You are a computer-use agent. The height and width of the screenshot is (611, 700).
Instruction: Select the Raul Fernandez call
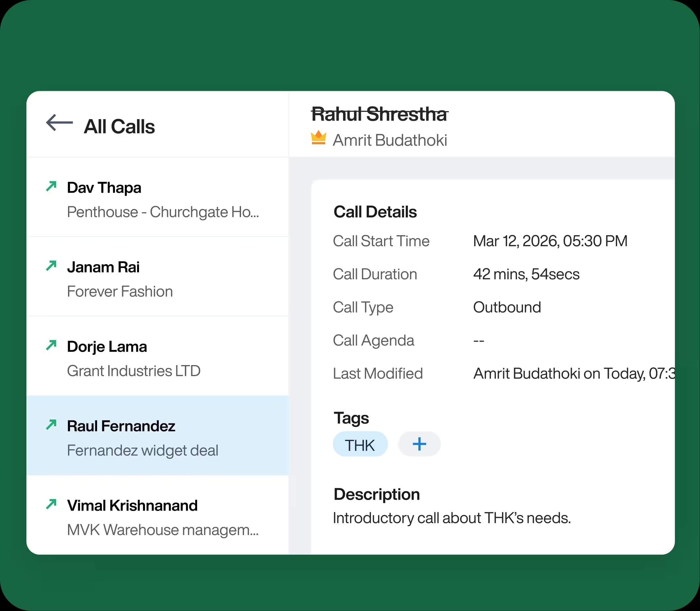point(157,435)
